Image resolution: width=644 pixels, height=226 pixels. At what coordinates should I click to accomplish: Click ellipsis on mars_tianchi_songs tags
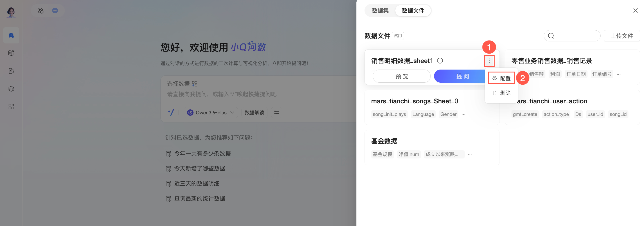tap(464, 115)
